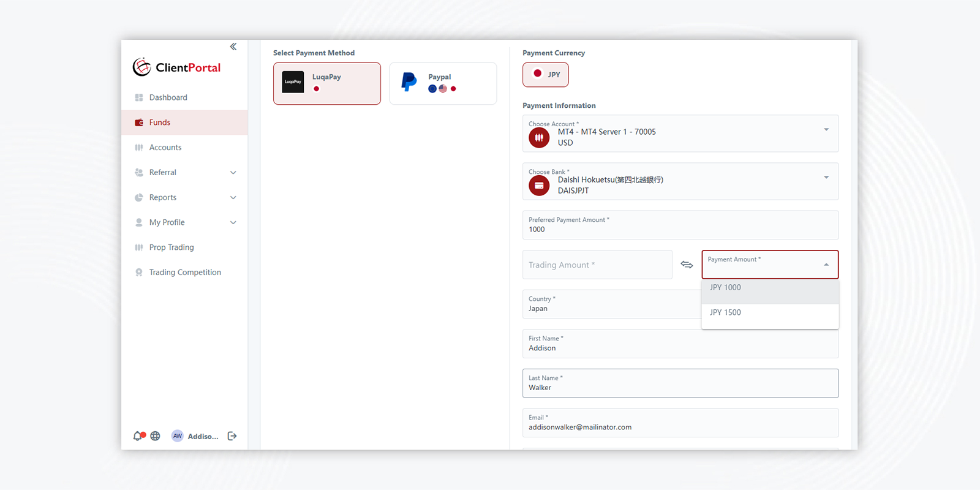Viewport: 980px width, 490px height.
Task: Log out using the exit icon
Action: click(x=232, y=436)
